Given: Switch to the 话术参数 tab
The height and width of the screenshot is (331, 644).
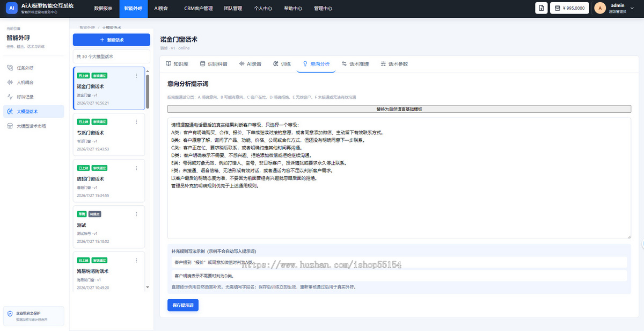Looking at the screenshot, I should [394, 64].
